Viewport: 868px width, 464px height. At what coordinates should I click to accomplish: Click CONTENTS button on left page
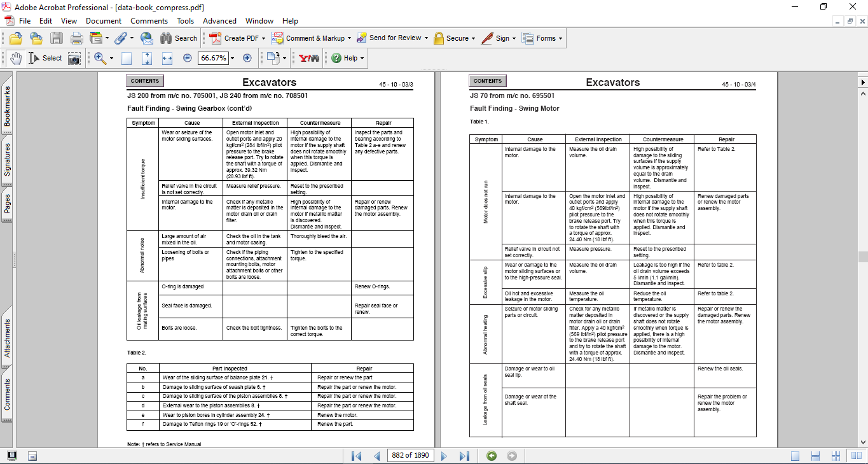[145, 81]
